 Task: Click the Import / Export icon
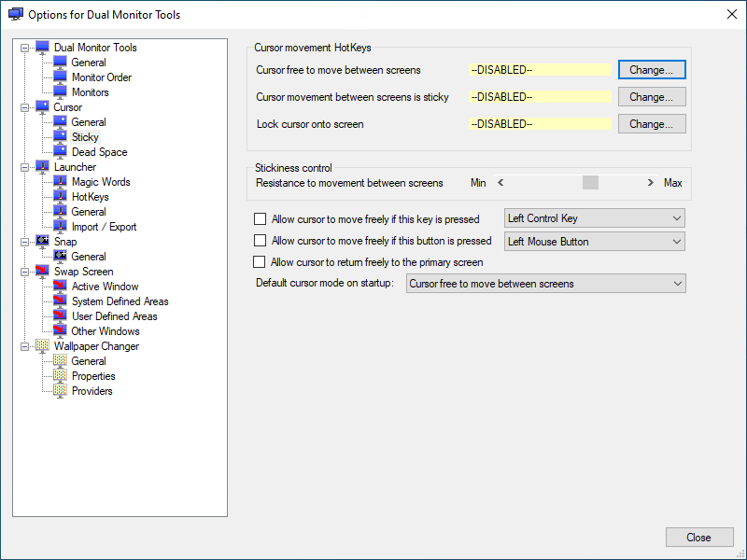[60, 227]
